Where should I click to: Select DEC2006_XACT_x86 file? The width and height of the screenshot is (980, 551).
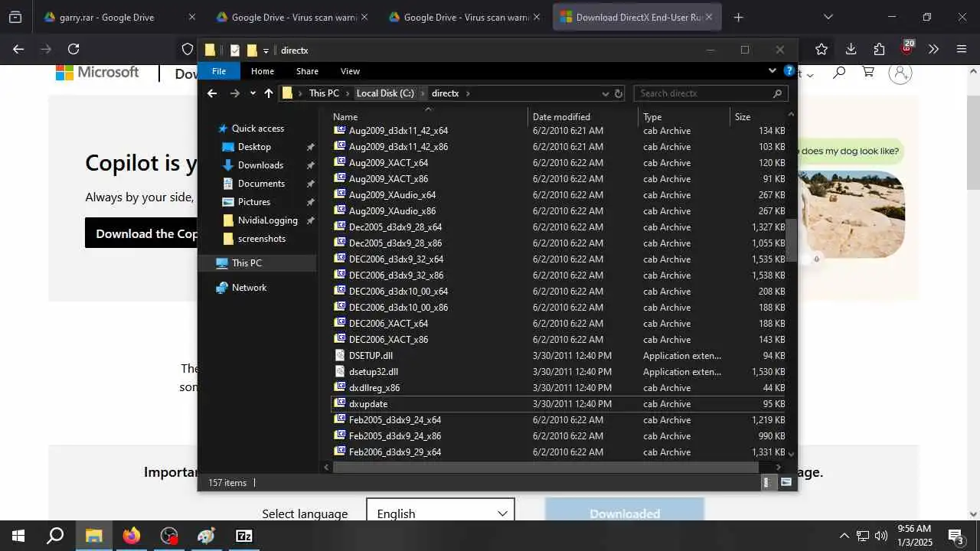(x=388, y=340)
